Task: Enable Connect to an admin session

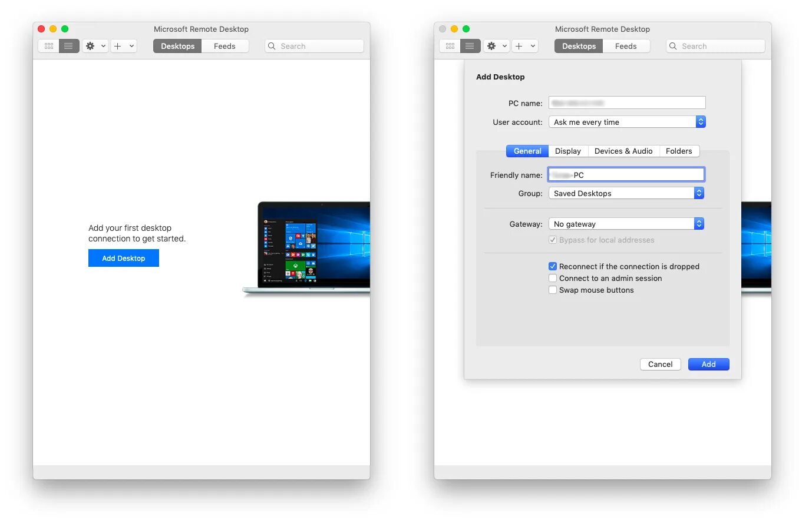Action: click(x=553, y=278)
